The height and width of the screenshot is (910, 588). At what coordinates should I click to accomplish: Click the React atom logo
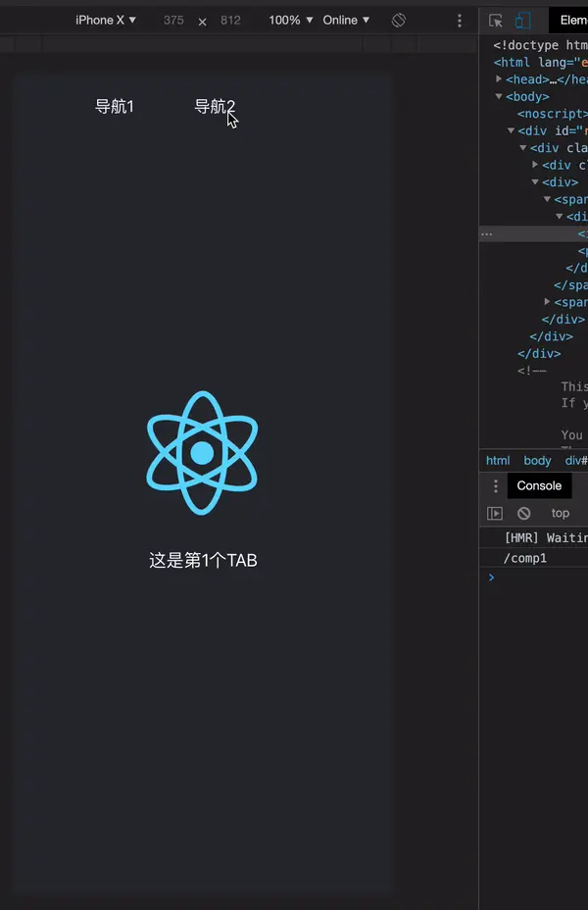tap(202, 453)
